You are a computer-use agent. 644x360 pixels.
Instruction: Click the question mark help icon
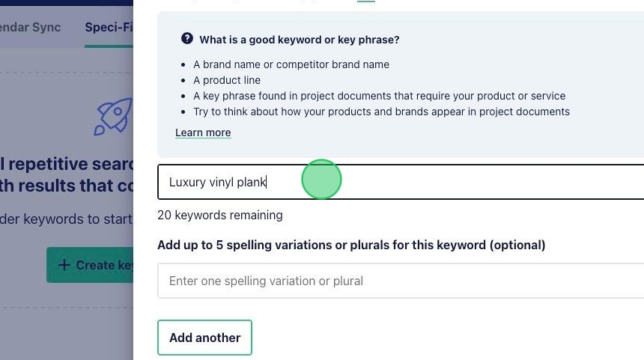tap(187, 39)
